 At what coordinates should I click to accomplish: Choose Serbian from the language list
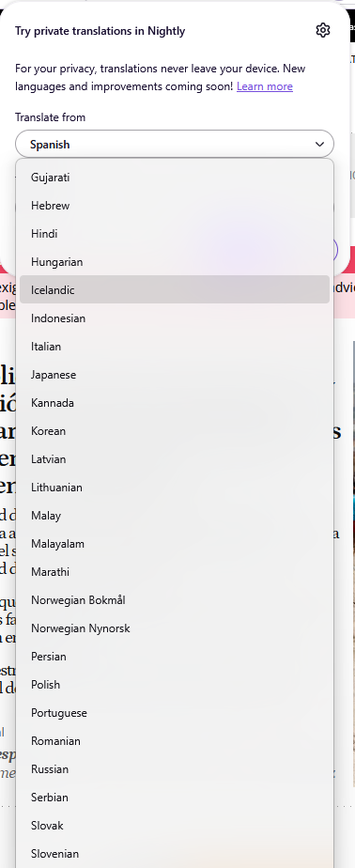[175, 798]
